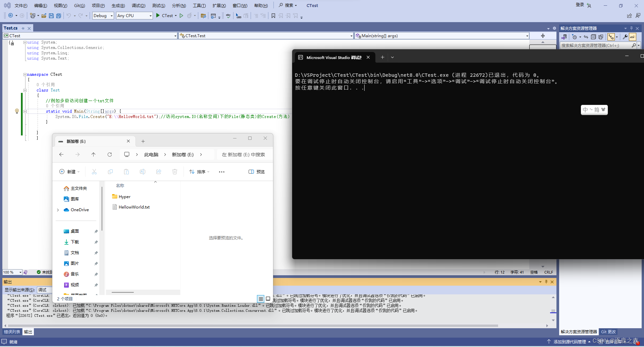Image resolution: width=644 pixels, height=347 pixels.
Task: Open the 文件(F) menu
Action: 21,5
